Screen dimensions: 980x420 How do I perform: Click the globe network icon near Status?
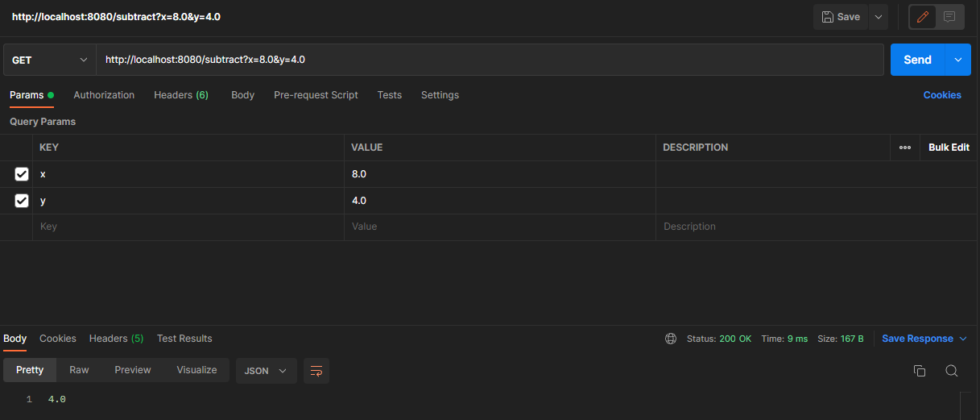(671, 339)
